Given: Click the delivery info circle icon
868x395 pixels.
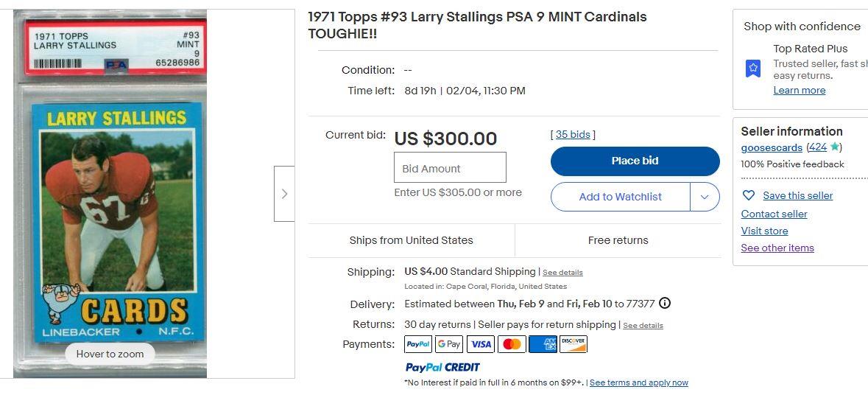Looking at the screenshot, I should pos(665,304).
